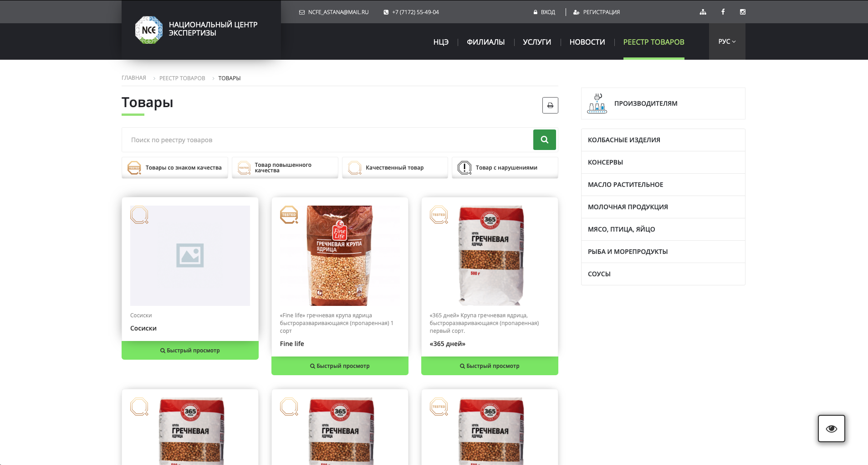Select the МАСЛО РАСТИТЕЛЬНОЕ category
Image resolution: width=868 pixels, height=465 pixels.
coord(663,185)
